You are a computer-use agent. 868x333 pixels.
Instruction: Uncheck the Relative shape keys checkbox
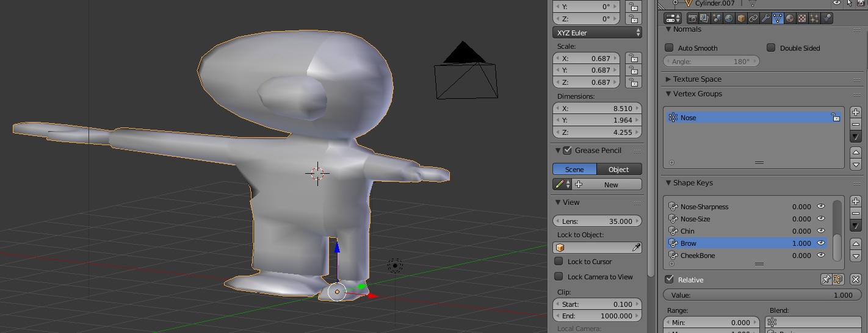click(x=670, y=279)
